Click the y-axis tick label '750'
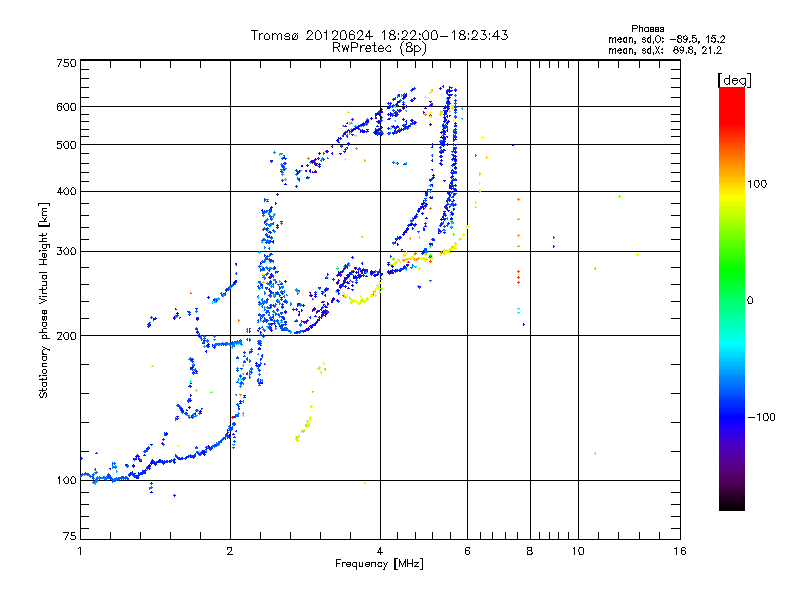 pos(66,64)
